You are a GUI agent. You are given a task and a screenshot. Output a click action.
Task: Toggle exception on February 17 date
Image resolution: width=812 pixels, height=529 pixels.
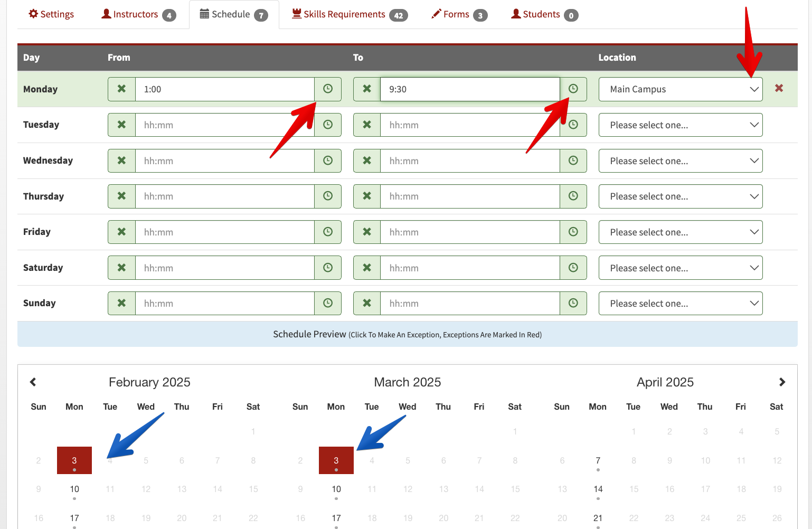click(x=74, y=518)
